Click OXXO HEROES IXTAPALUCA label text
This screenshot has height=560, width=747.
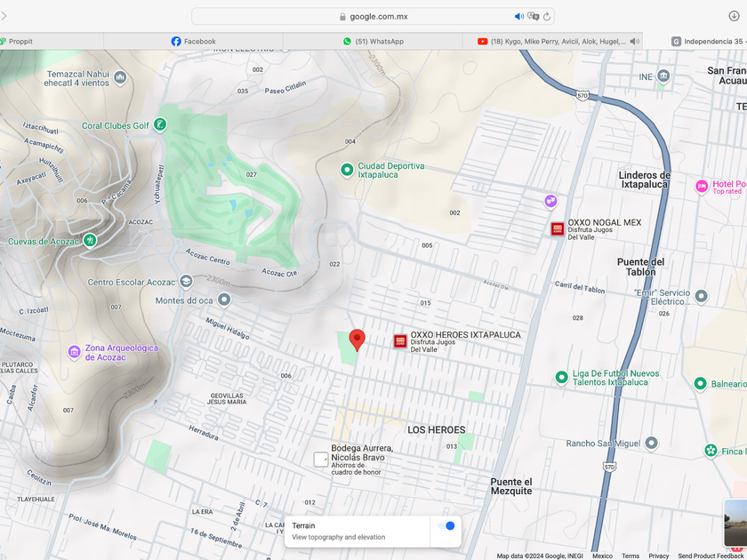point(465,335)
